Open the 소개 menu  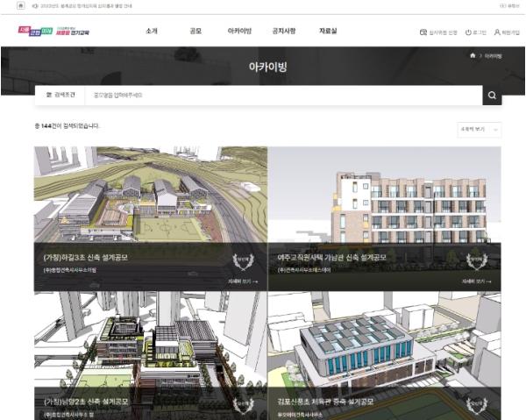pos(153,32)
